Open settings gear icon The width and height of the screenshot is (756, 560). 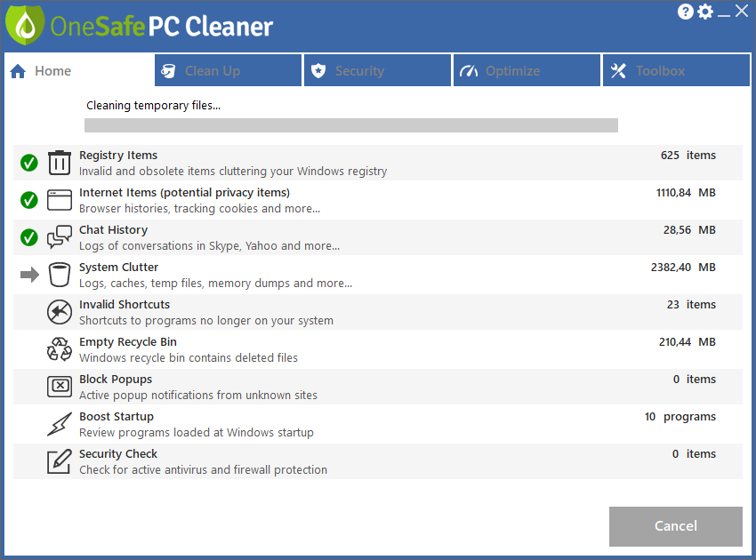(x=705, y=12)
